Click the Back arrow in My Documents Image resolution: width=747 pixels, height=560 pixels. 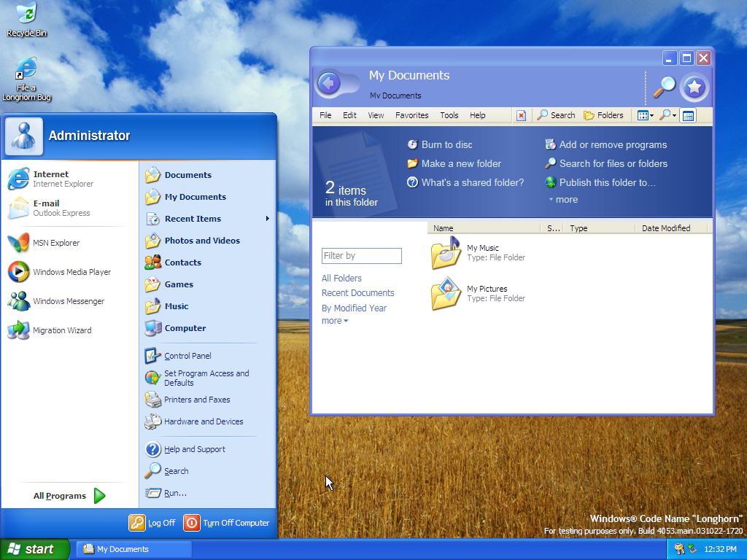tap(329, 84)
